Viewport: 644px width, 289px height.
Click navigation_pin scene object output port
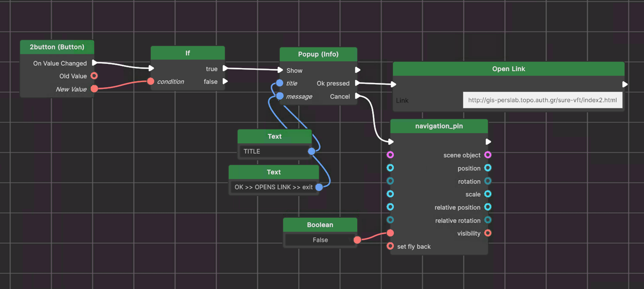(487, 155)
